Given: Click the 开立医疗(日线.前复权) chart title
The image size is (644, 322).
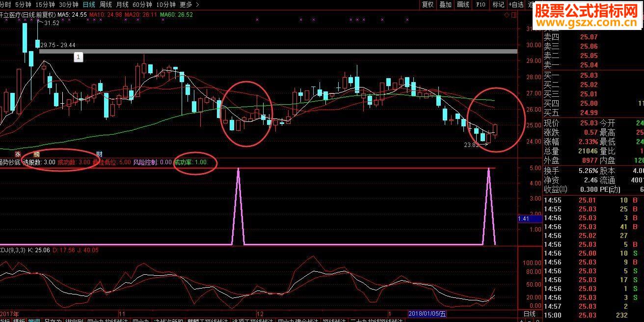Looking at the screenshot, I should point(27,15).
